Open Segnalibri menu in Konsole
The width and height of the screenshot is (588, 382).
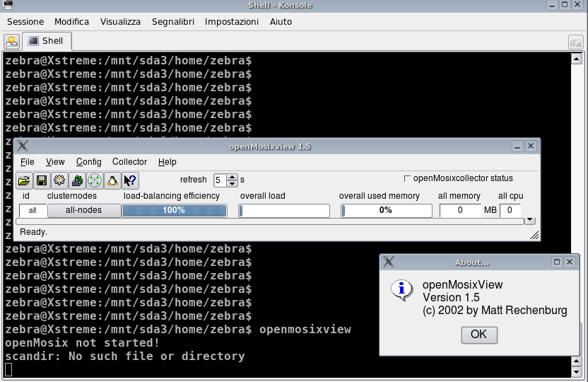(173, 22)
